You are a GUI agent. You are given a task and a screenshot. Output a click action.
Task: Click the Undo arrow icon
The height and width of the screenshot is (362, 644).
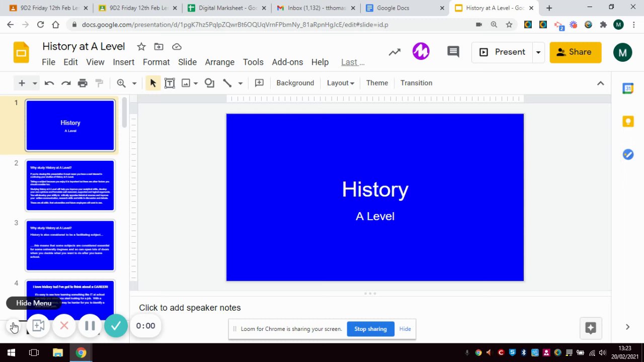pyautogui.click(x=49, y=83)
